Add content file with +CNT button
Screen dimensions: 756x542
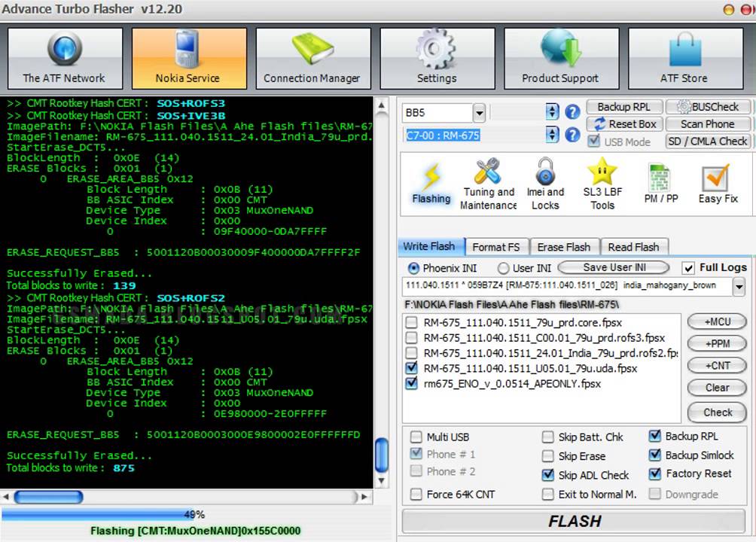pyautogui.click(x=717, y=366)
